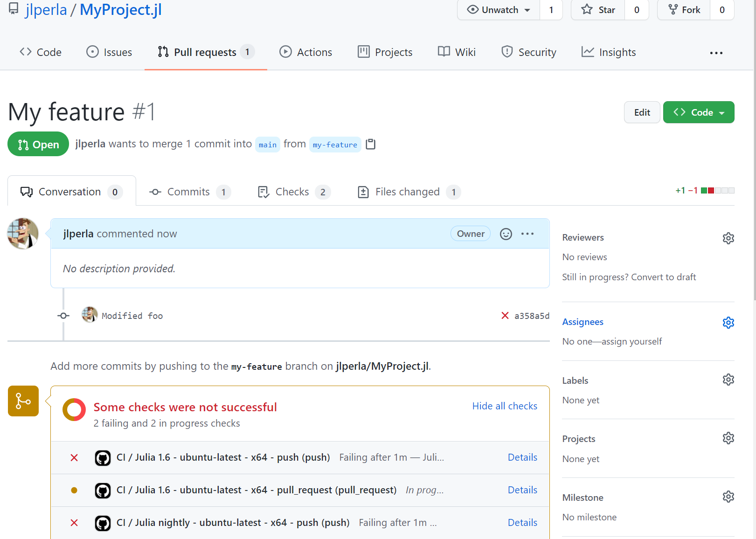Open the Actions repository tab

[305, 52]
